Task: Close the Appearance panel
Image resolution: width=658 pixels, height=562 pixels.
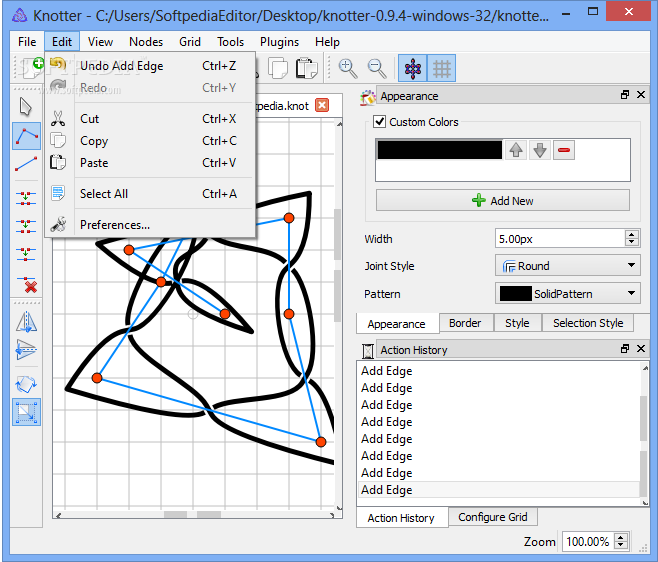Action: [x=641, y=95]
